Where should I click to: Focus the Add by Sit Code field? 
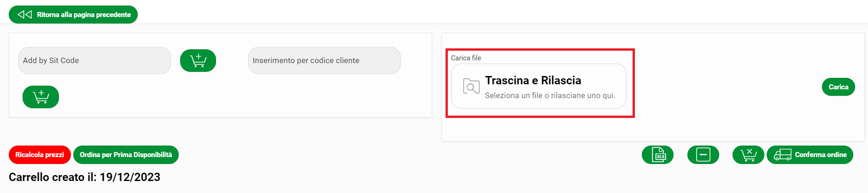coord(94,60)
